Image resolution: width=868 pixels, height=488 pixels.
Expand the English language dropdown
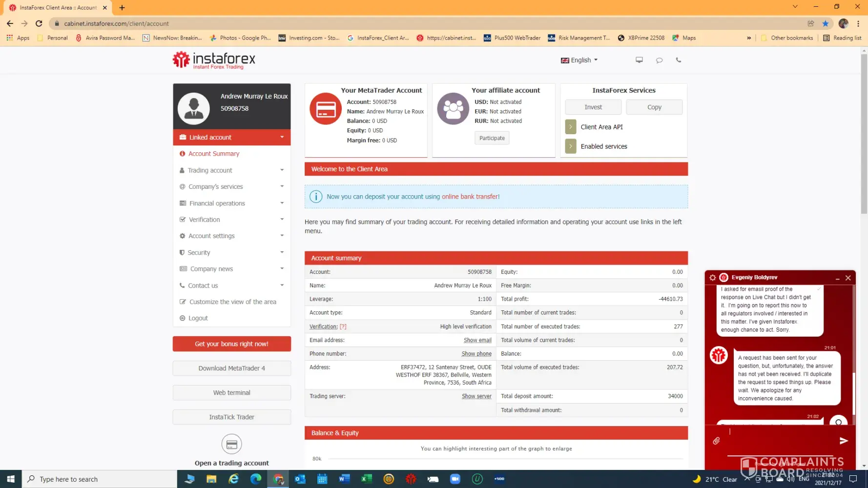pyautogui.click(x=579, y=60)
